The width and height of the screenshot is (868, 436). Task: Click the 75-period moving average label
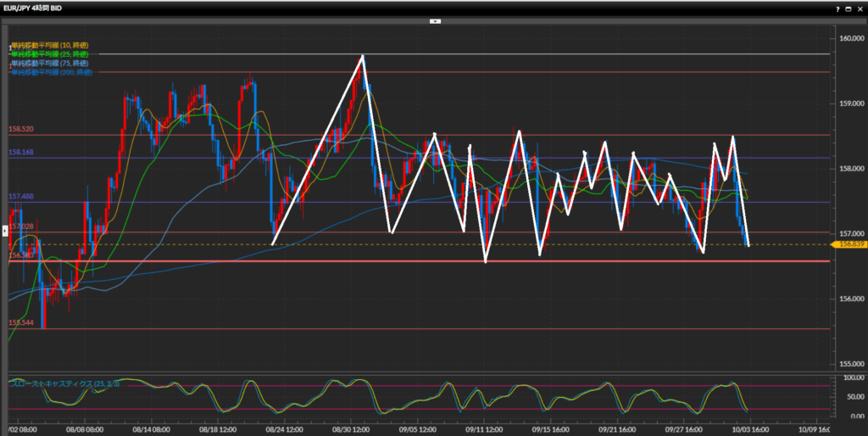(x=49, y=64)
